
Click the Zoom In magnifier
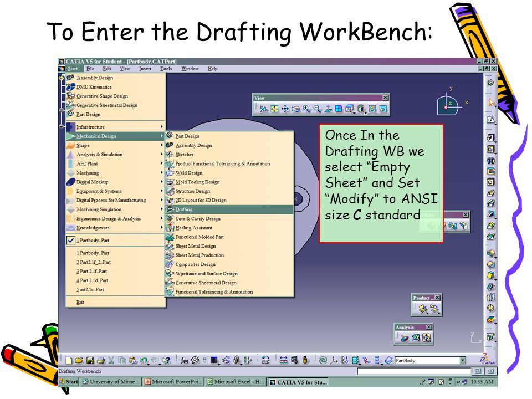[x=306, y=109]
